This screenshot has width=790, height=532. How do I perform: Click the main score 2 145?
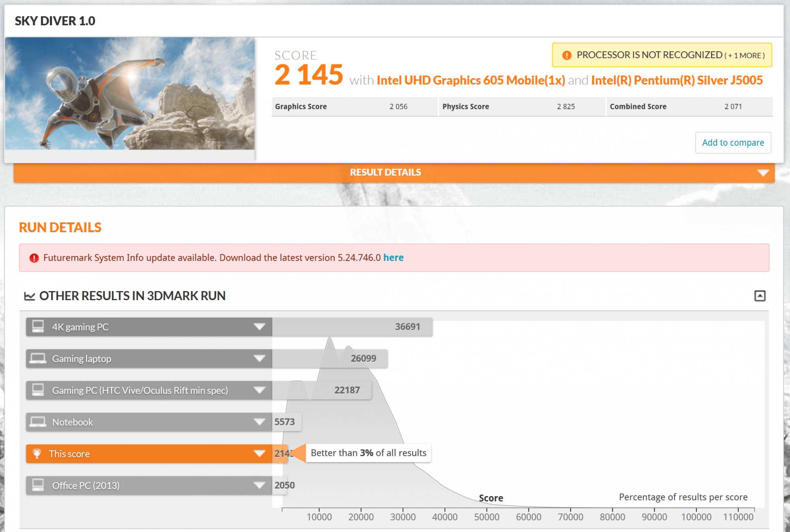pyautogui.click(x=308, y=75)
